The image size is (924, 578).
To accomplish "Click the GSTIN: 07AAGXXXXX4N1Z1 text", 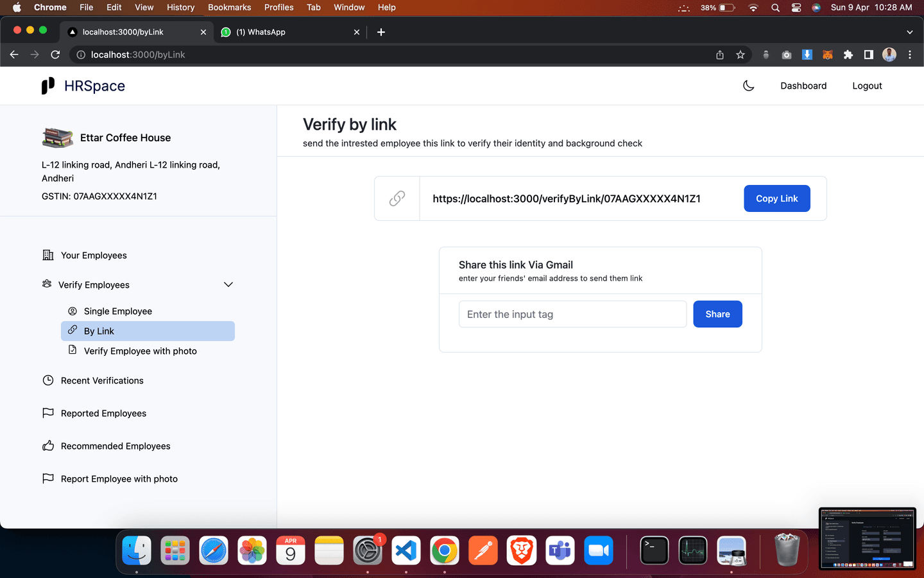I will point(99,196).
